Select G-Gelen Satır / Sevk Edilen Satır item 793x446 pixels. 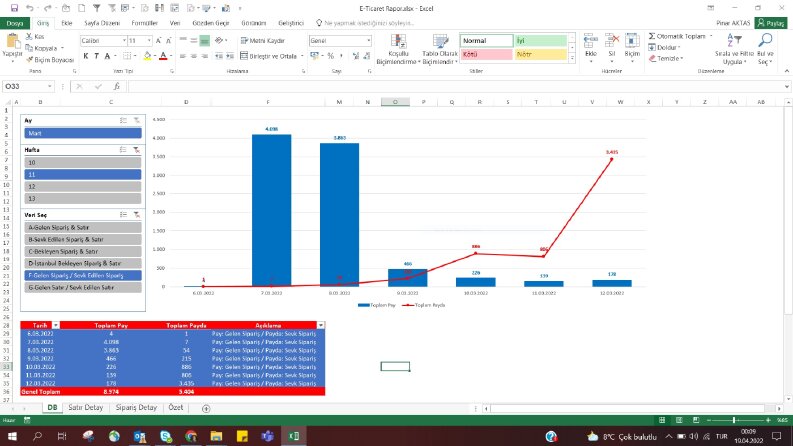(x=83, y=287)
